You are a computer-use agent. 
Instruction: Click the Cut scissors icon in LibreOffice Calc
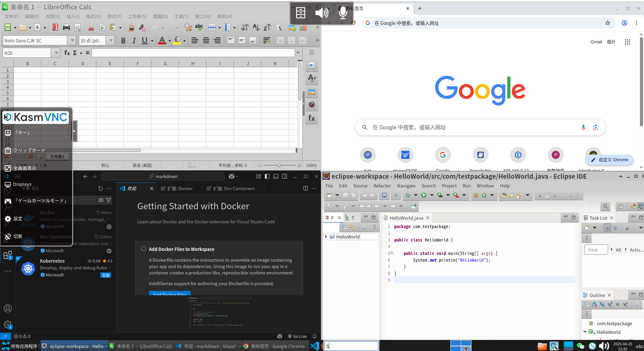(91, 28)
